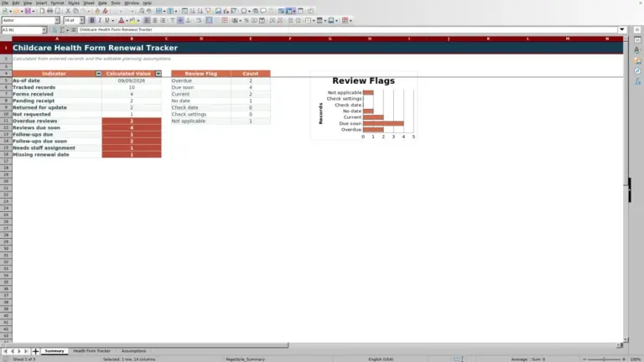The width and height of the screenshot is (644, 362).
Task: Apply percent format with the % icon
Action: pos(247,20)
